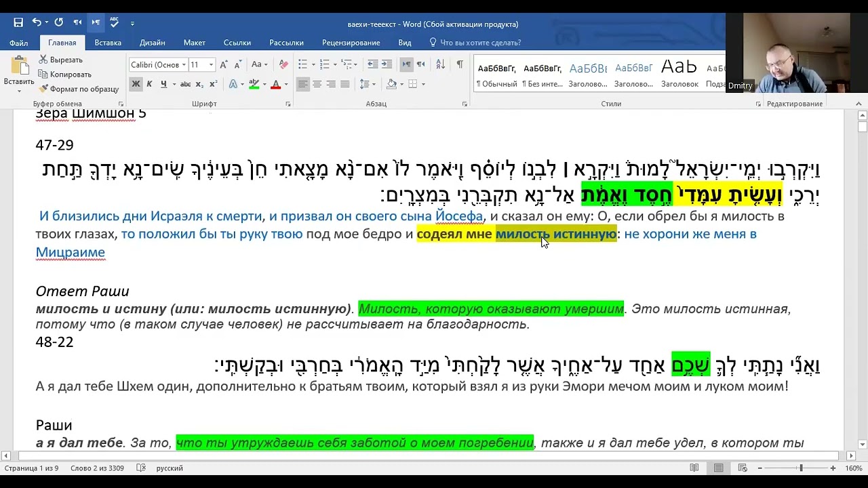Open the font color dropdown arrow
This screenshot has height=488, width=868.
[285, 84]
